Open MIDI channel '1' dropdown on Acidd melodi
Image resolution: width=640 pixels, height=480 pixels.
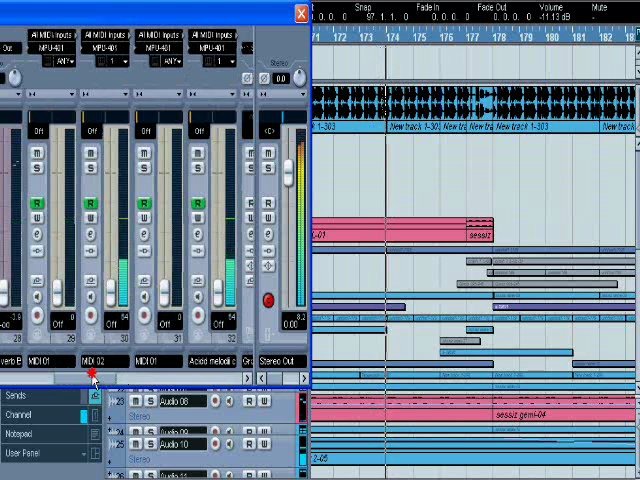[226, 62]
